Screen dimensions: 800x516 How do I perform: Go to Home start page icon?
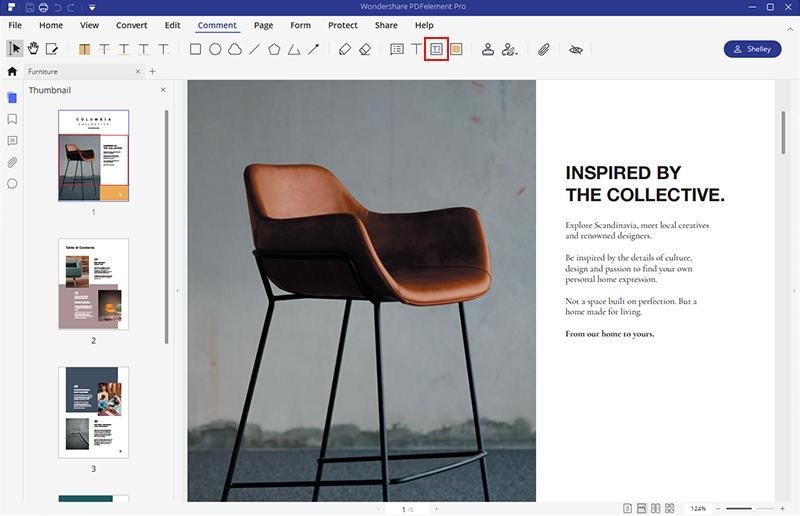pos(12,71)
